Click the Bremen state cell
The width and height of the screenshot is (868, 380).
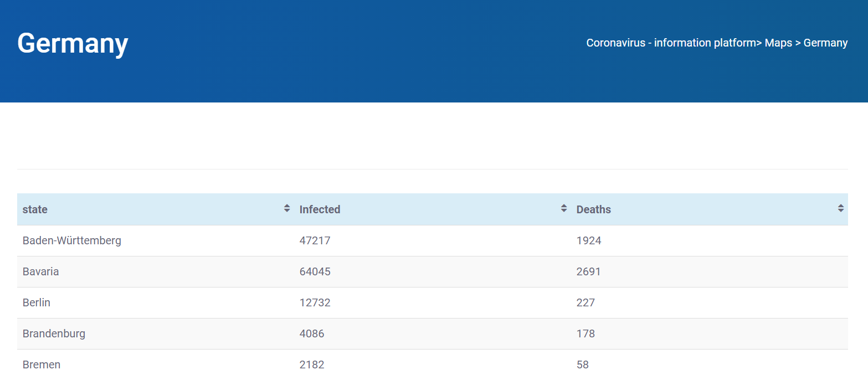click(42, 364)
